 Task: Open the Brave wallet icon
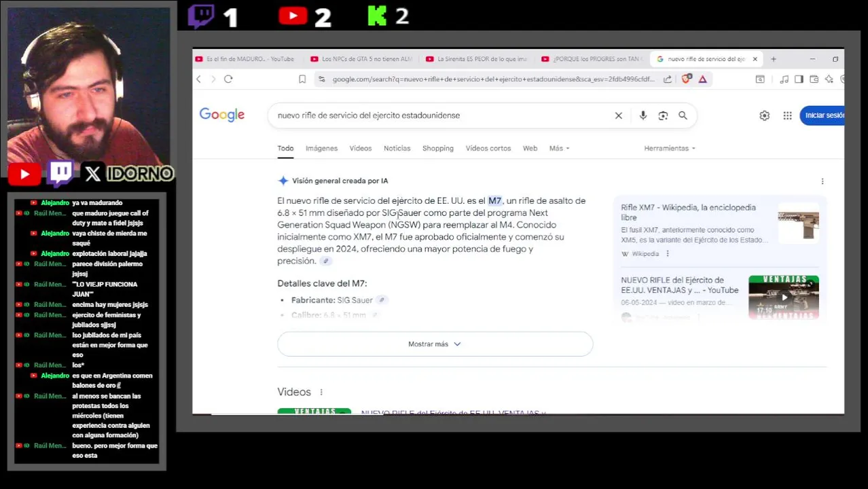coord(814,79)
